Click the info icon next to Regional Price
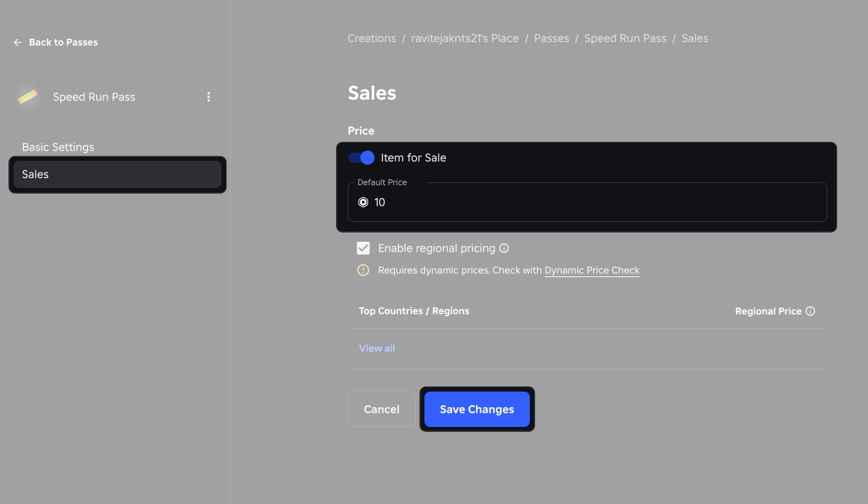The image size is (868, 504). click(811, 310)
